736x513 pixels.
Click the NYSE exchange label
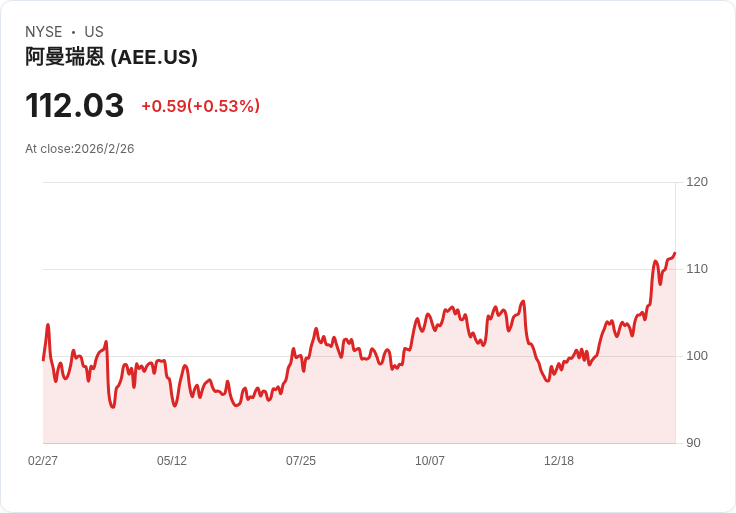pyautogui.click(x=44, y=32)
